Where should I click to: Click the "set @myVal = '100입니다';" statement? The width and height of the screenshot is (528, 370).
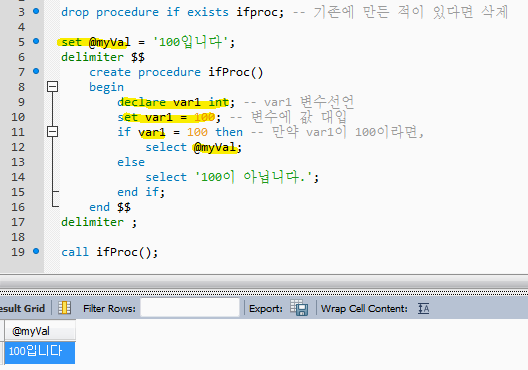[x=148, y=42]
